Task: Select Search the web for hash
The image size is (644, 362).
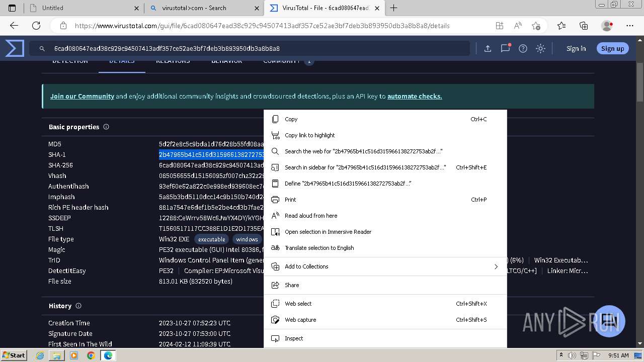Action: coord(385,151)
